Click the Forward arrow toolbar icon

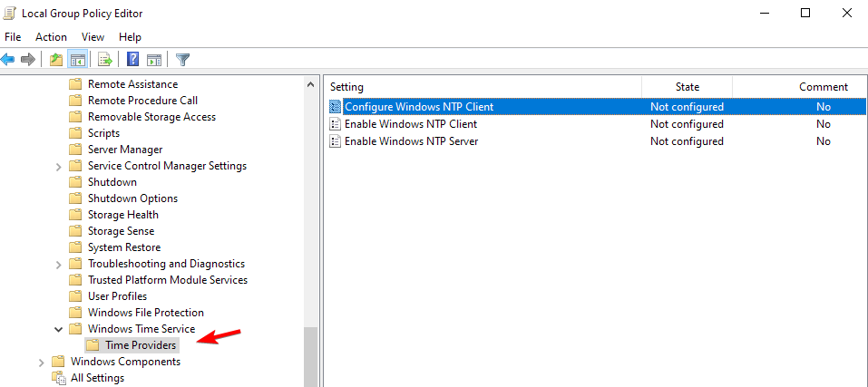click(28, 59)
